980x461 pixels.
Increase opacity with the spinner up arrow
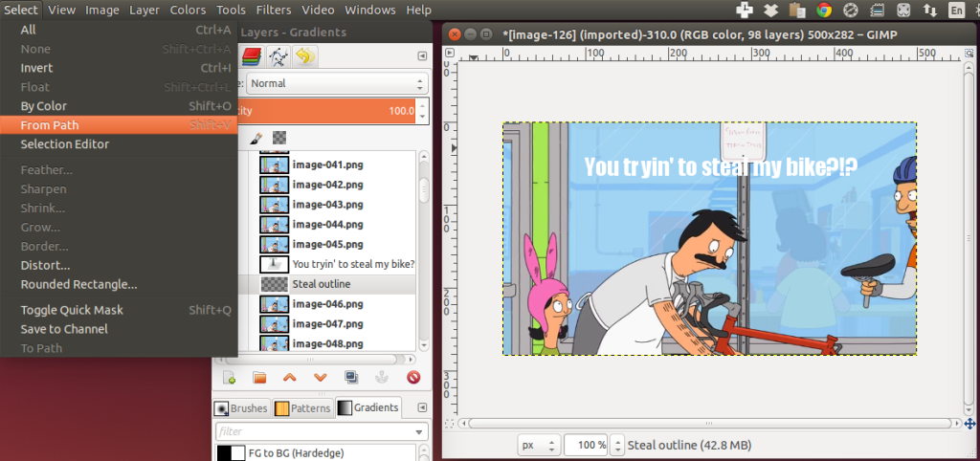(423, 105)
